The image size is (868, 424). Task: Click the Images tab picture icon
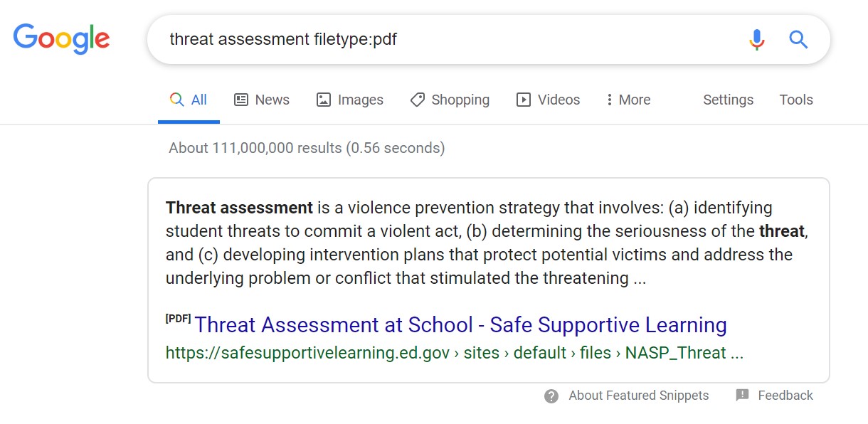click(x=324, y=100)
